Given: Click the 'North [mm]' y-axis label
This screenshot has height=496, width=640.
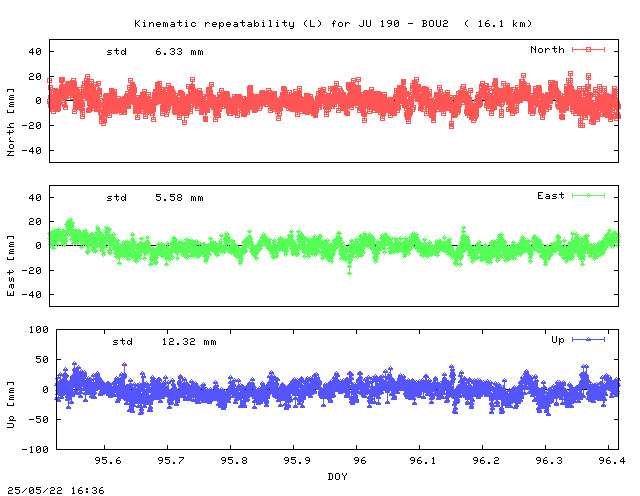Looking at the screenshot, I should [x=11, y=122].
